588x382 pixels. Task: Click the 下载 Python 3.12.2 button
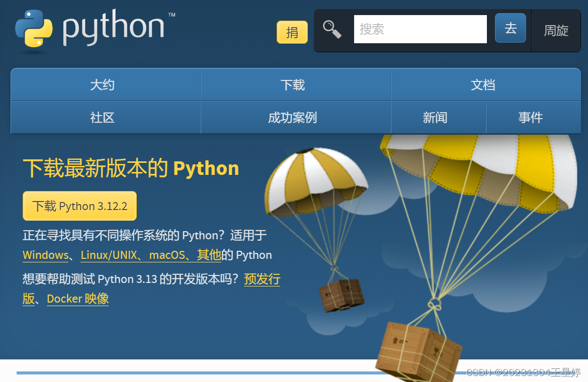(x=79, y=206)
